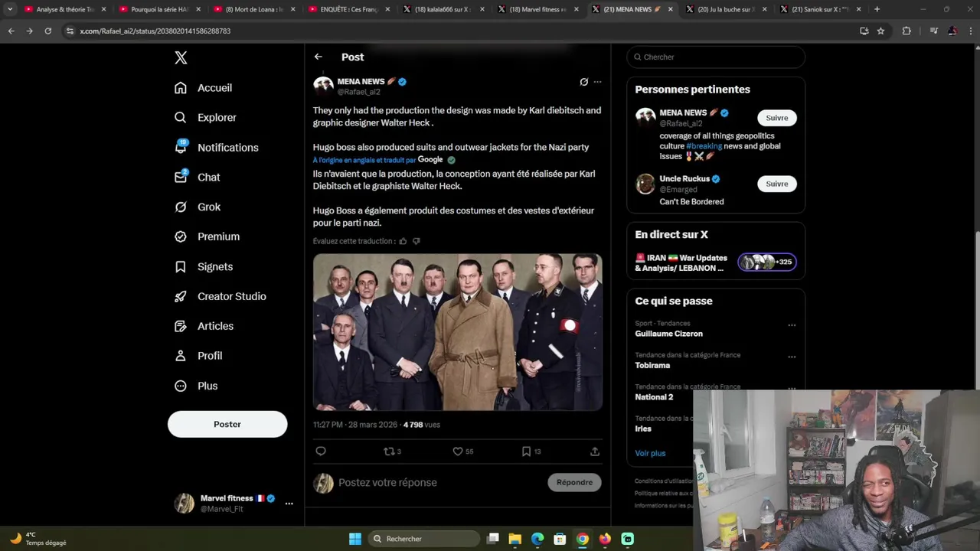Screen dimensions: 980x551
Task: Switch to Ju la buche tab
Action: point(726,9)
